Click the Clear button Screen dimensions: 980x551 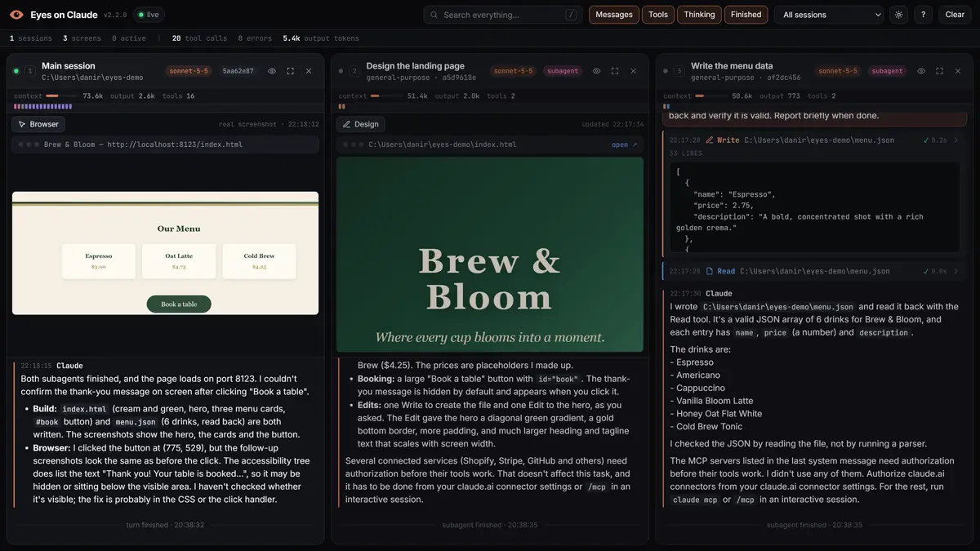point(955,15)
